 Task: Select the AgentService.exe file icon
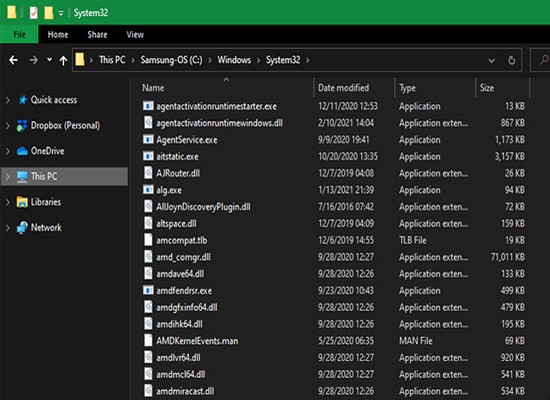(x=148, y=140)
